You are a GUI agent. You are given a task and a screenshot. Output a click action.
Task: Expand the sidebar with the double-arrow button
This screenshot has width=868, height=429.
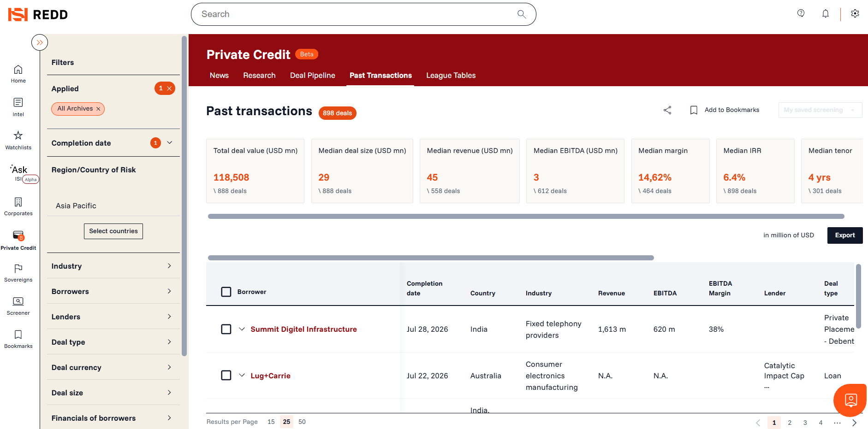[40, 42]
